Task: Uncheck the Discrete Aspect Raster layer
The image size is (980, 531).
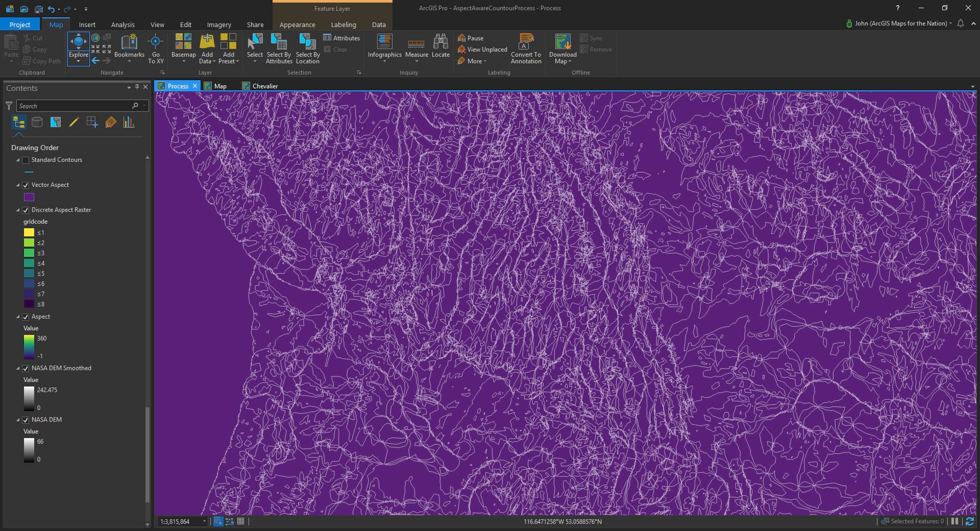Action: [x=26, y=210]
